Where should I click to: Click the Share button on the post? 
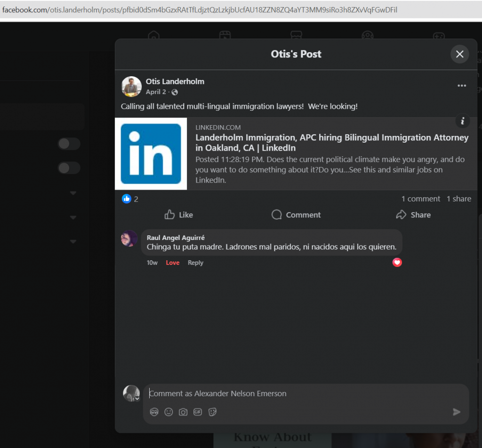413,215
